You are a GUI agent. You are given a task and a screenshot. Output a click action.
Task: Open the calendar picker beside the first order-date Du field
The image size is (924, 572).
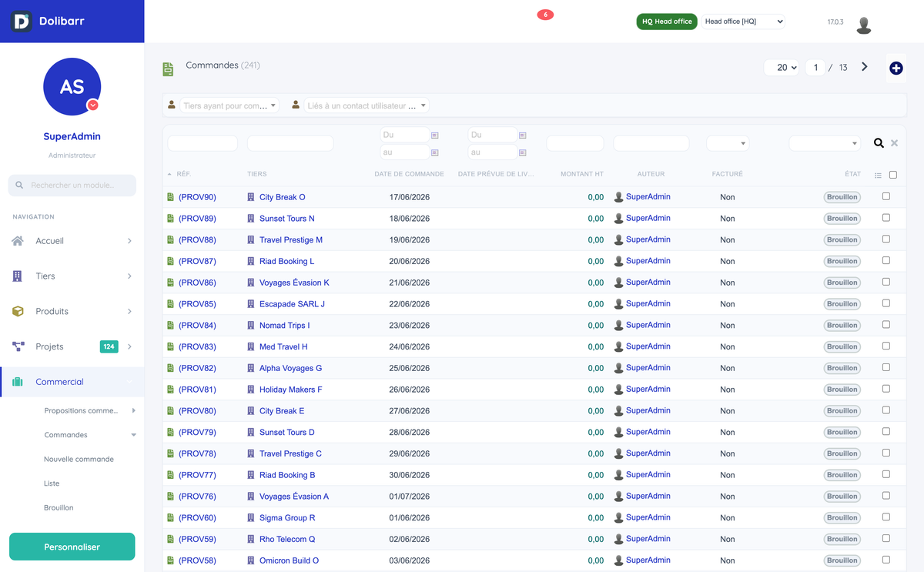(434, 135)
